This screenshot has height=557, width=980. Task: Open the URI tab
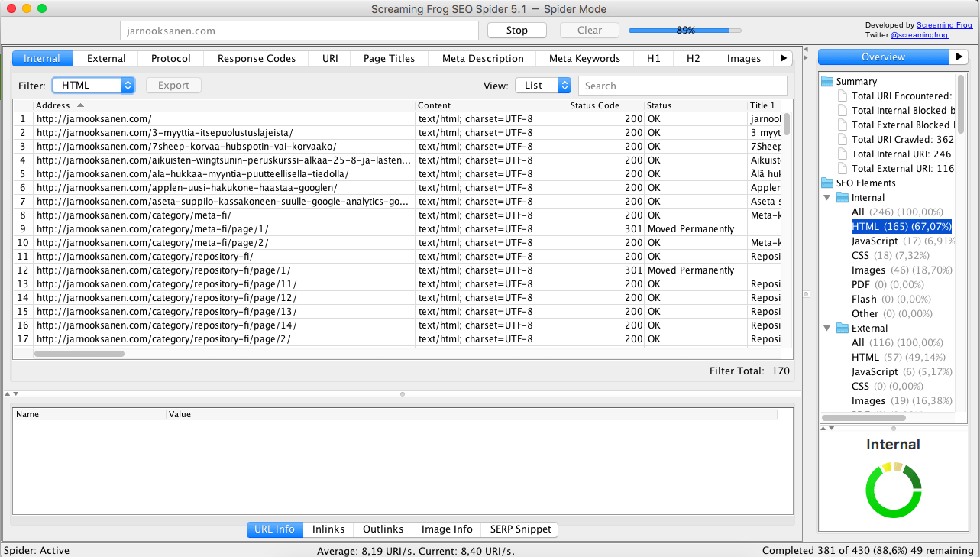[330, 58]
